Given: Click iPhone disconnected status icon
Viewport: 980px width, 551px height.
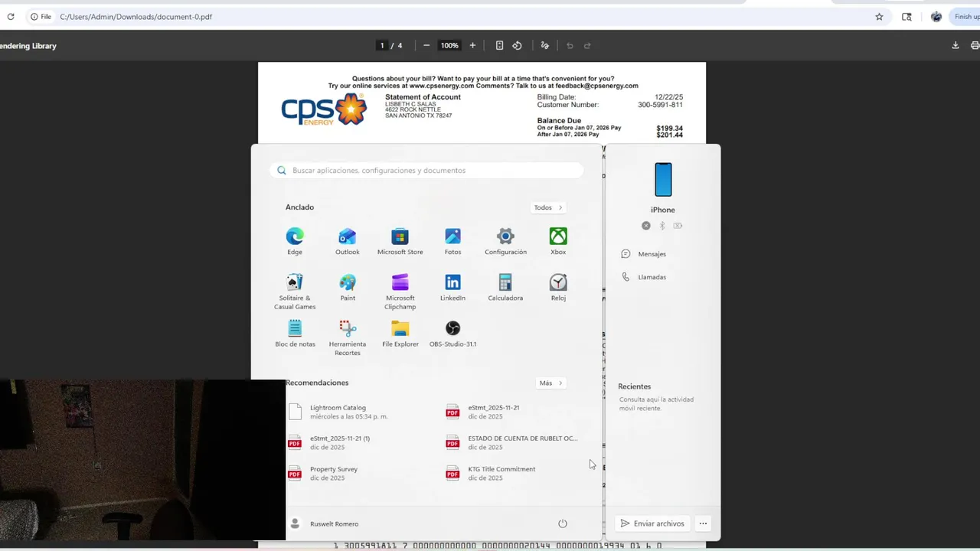Looking at the screenshot, I should pos(646,226).
